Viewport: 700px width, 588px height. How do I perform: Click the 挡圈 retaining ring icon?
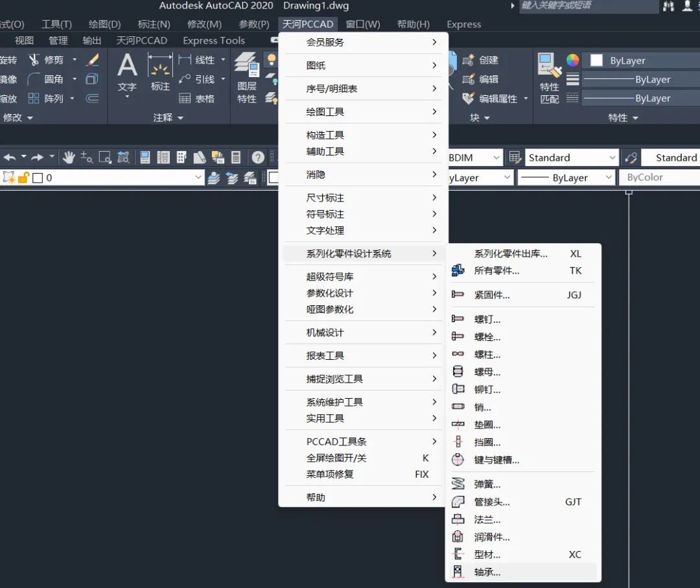click(458, 442)
